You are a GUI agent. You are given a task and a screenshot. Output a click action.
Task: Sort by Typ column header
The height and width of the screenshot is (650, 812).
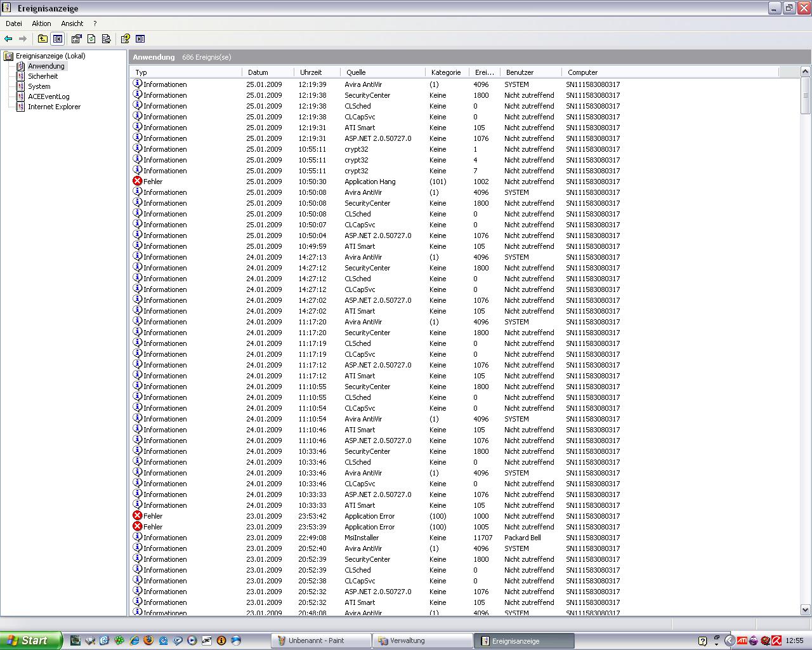[x=186, y=72]
